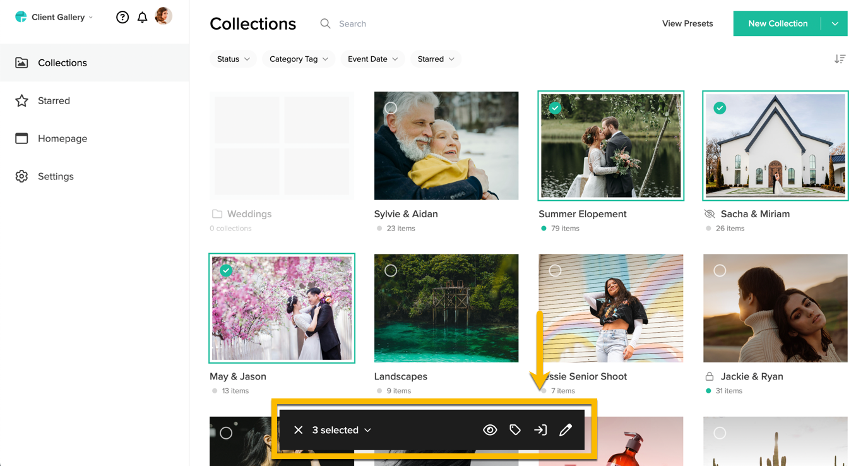Click the Sacha & Miriam title
The image size is (868, 466).
tap(755, 214)
